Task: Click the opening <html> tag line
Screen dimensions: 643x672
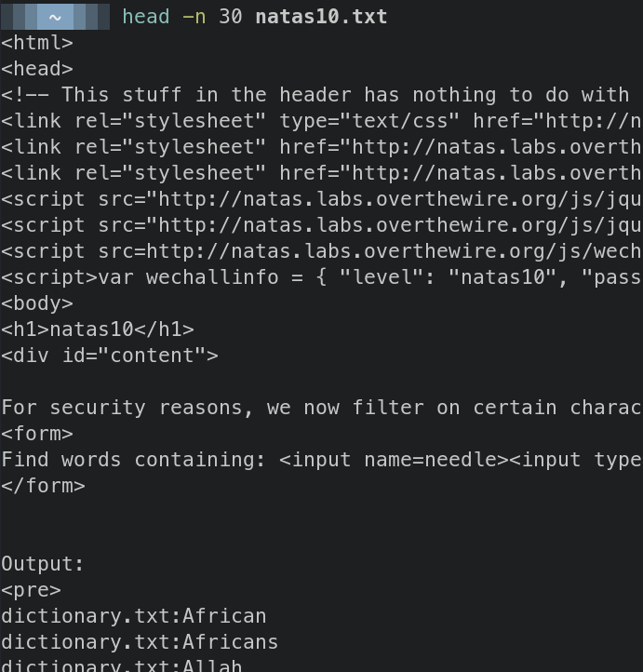Action: [37, 43]
